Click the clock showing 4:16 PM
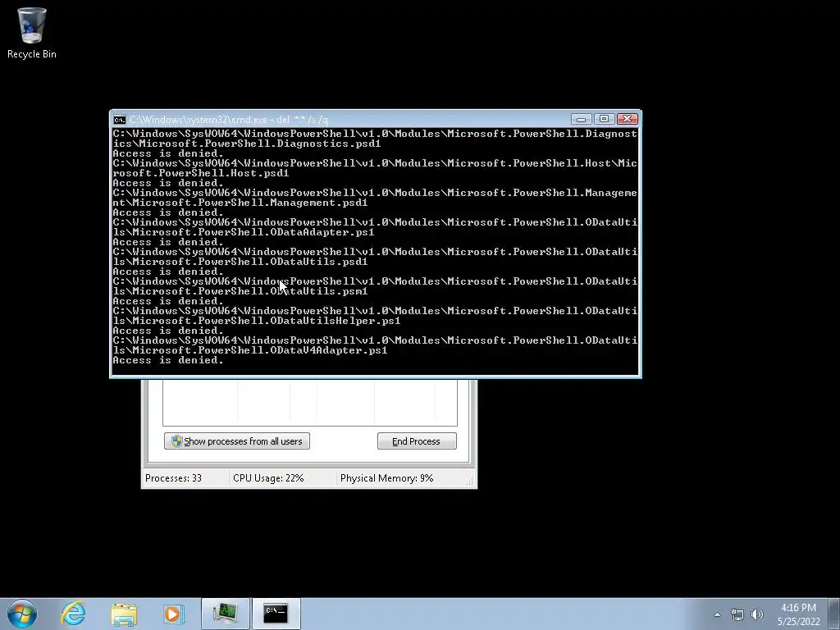This screenshot has height=630, width=840. pyautogui.click(x=798, y=614)
